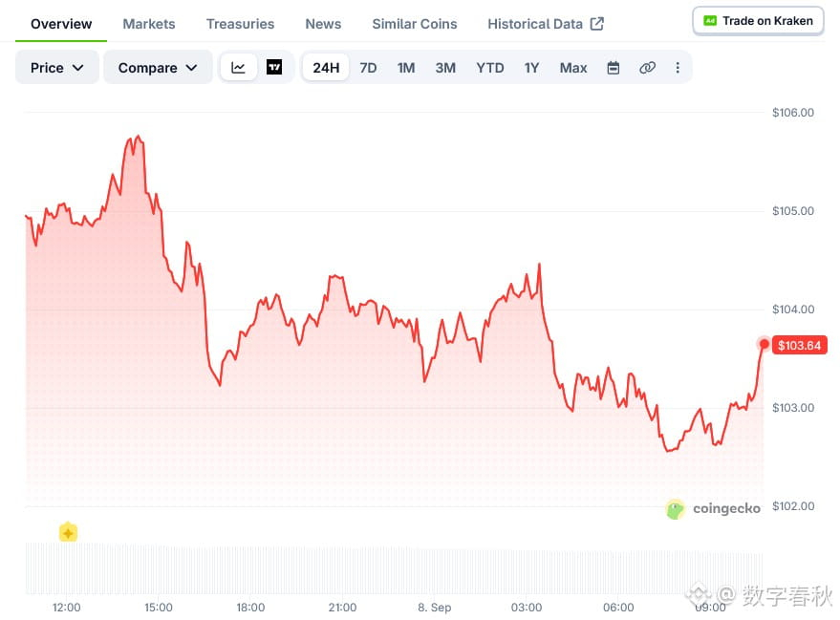Image resolution: width=840 pixels, height=620 pixels.
Task: Select the 1Y time range
Action: (531, 68)
